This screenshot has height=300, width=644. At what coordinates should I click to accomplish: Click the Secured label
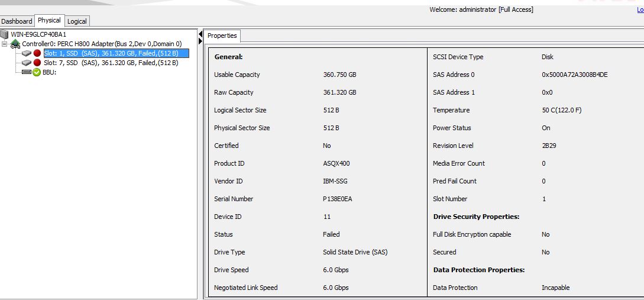click(444, 252)
